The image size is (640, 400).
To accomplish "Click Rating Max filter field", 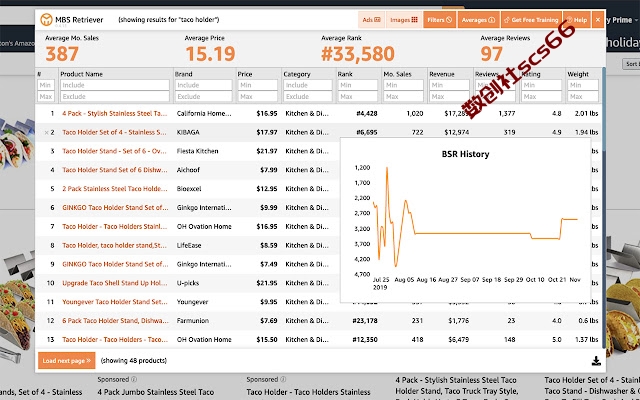I will (x=541, y=96).
